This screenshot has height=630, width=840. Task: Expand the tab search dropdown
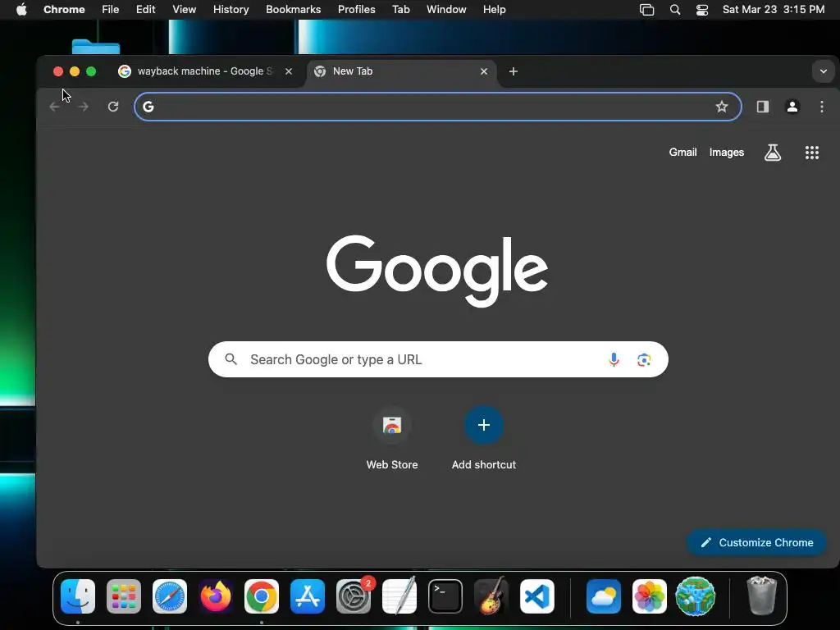click(x=823, y=71)
